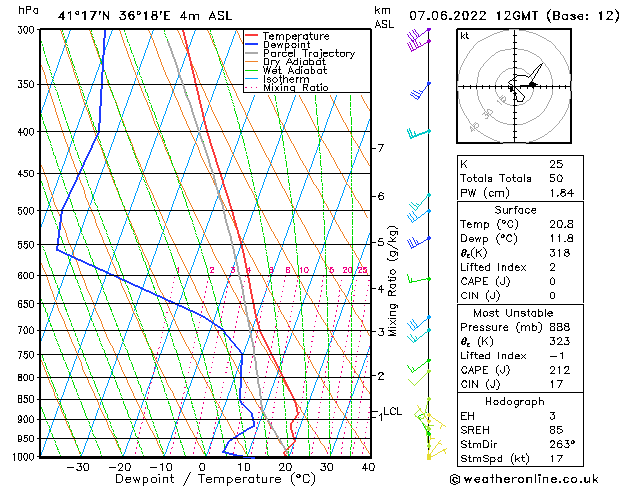Click the "kt" unit label in the hodograph
Image resolution: width=629 pixels, height=486 pixels.
coord(465,36)
